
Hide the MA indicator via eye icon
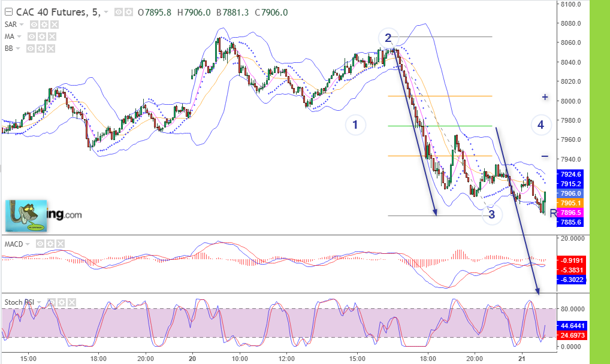[x=32, y=37]
